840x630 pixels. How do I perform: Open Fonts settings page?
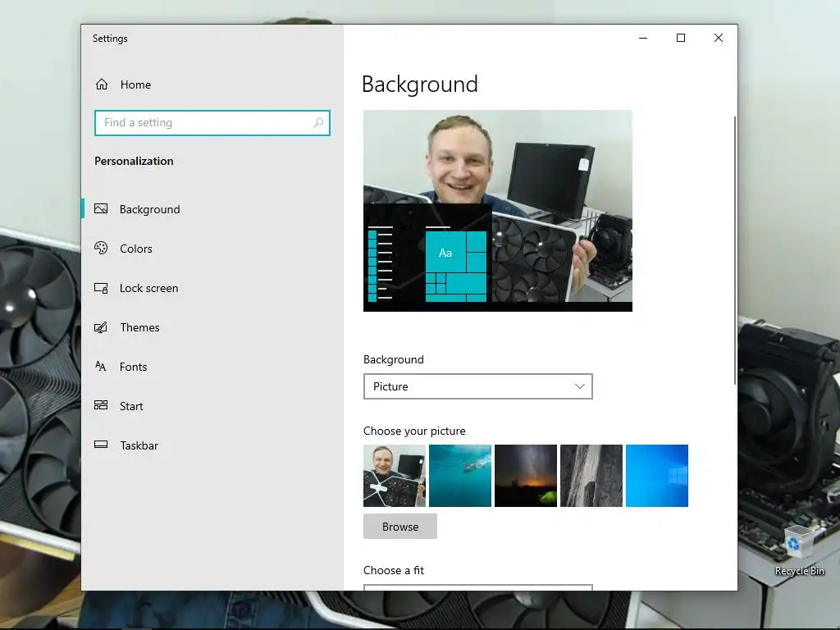tap(212, 367)
